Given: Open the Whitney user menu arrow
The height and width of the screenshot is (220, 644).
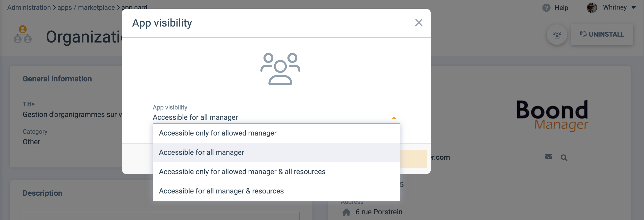Looking at the screenshot, I should coord(633,8).
